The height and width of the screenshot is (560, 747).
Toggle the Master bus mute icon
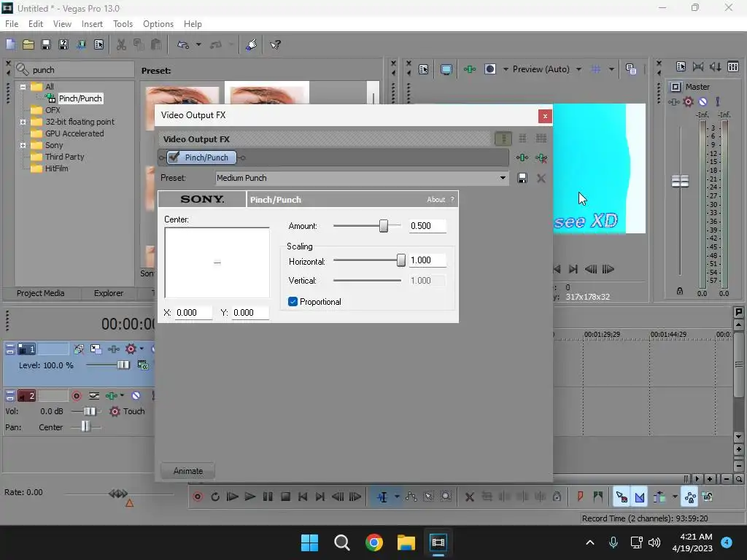tap(703, 102)
